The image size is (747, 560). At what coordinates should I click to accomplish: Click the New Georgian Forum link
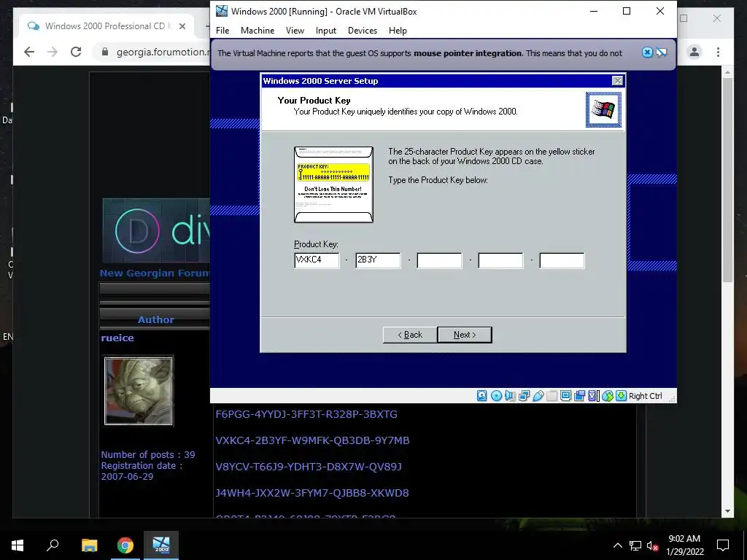point(155,273)
